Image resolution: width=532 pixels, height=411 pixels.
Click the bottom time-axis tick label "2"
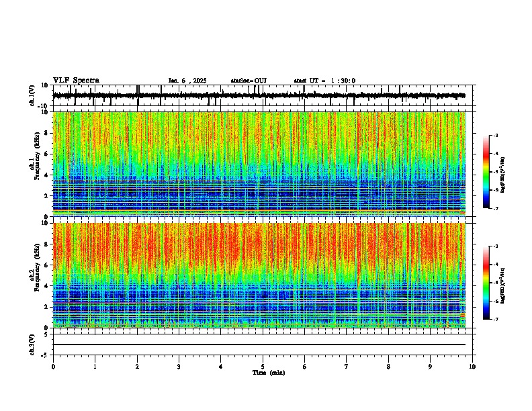[137, 367]
